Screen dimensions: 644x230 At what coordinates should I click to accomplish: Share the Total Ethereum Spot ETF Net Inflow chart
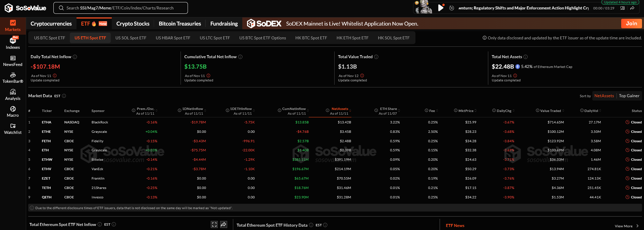point(224,224)
